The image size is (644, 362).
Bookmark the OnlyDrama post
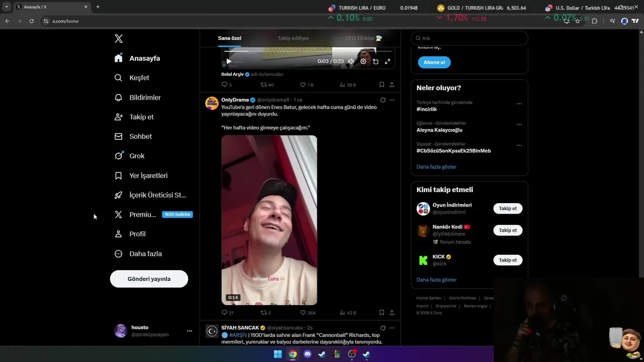click(382, 313)
